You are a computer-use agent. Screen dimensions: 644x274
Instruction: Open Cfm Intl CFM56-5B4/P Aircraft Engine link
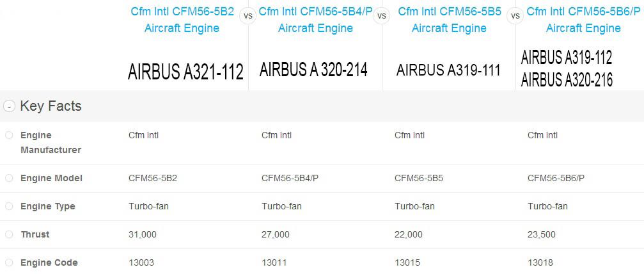point(315,20)
